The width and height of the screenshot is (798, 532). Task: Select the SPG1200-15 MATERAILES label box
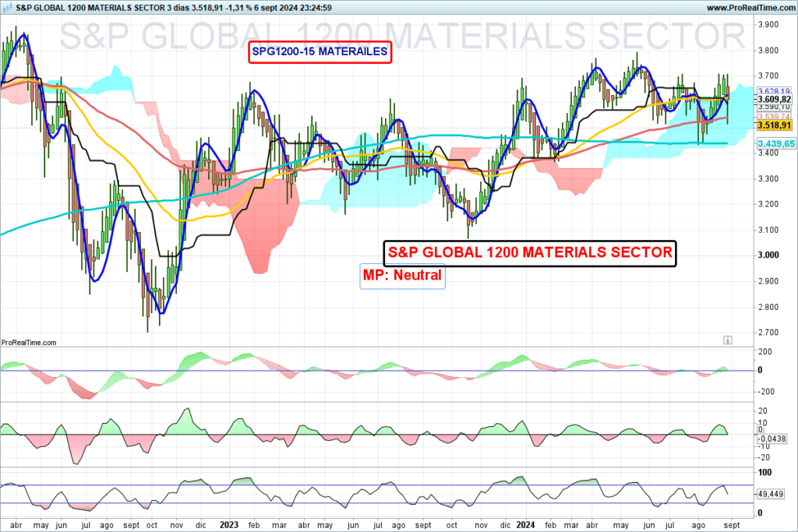pos(320,51)
